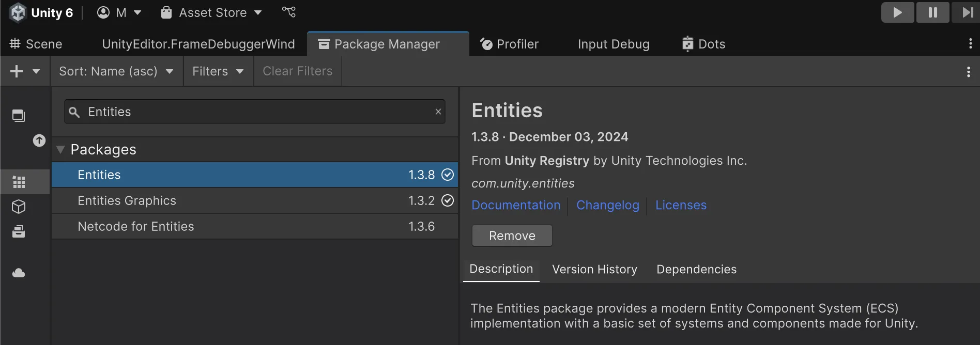
Task: Pause the editor playback
Action: [x=932, y=12]
